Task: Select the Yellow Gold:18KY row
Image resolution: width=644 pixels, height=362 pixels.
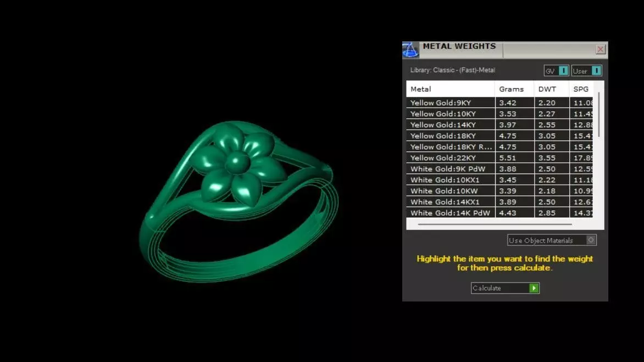Action: (x=499, y=136)
